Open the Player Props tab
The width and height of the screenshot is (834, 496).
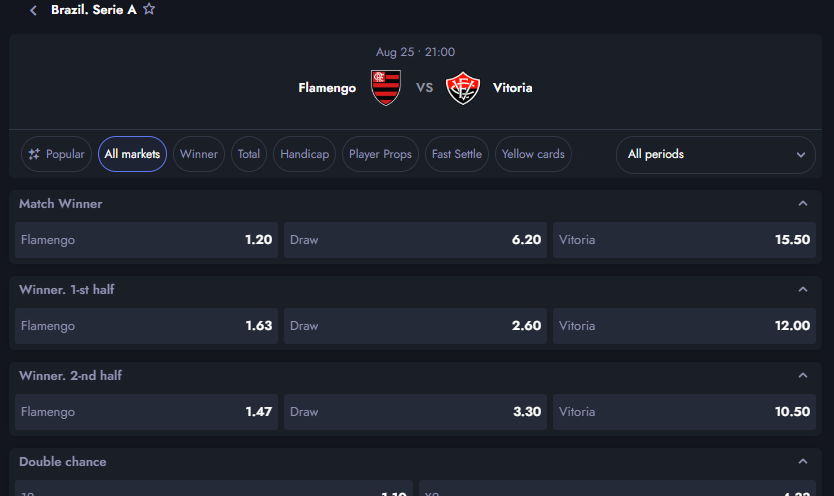pyautogui.click(x=380, y=154)
